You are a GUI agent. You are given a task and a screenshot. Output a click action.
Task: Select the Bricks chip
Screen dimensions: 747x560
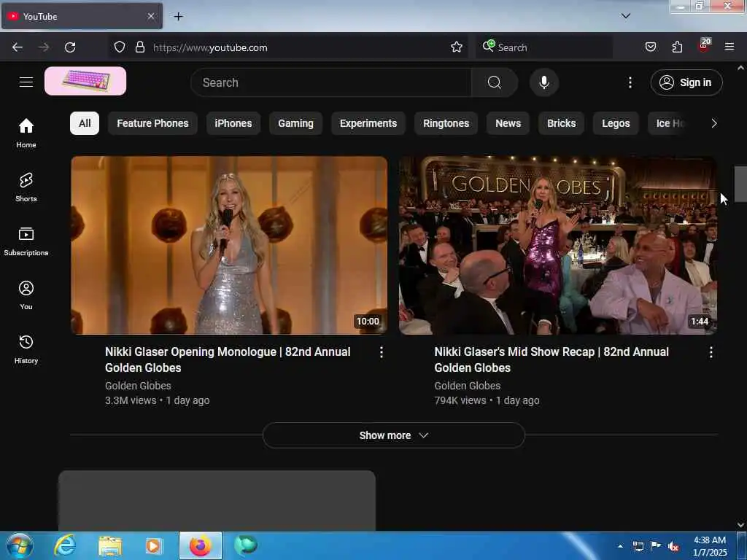561,123
